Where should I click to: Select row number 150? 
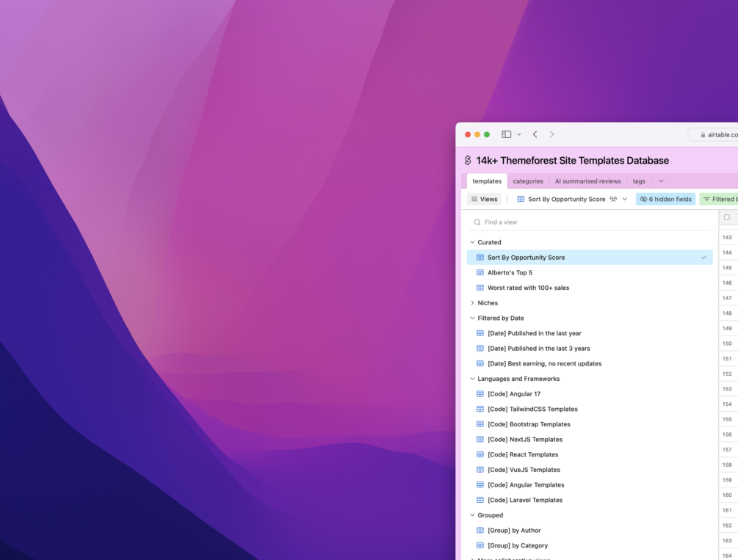pos(727,343)
